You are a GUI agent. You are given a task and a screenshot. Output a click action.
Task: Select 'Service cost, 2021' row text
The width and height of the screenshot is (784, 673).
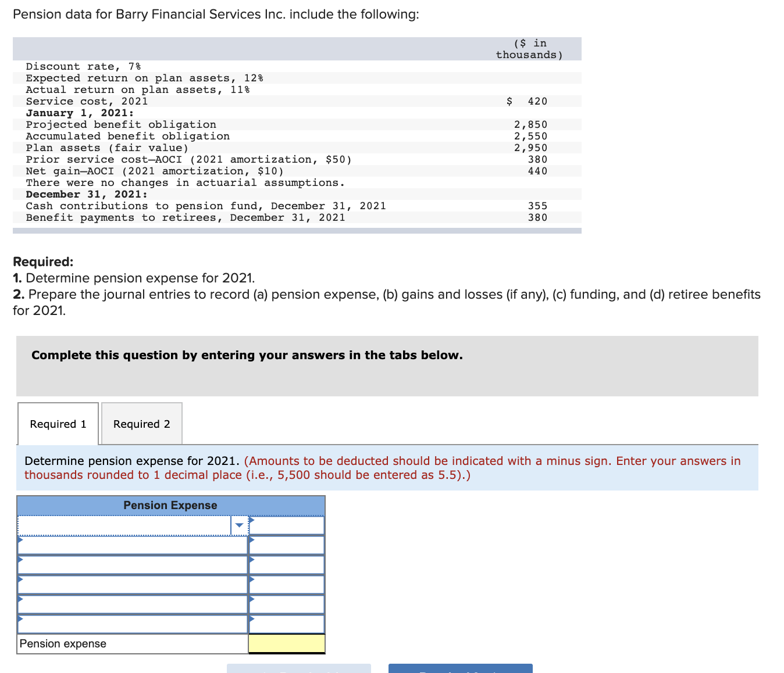pos(87,101)
